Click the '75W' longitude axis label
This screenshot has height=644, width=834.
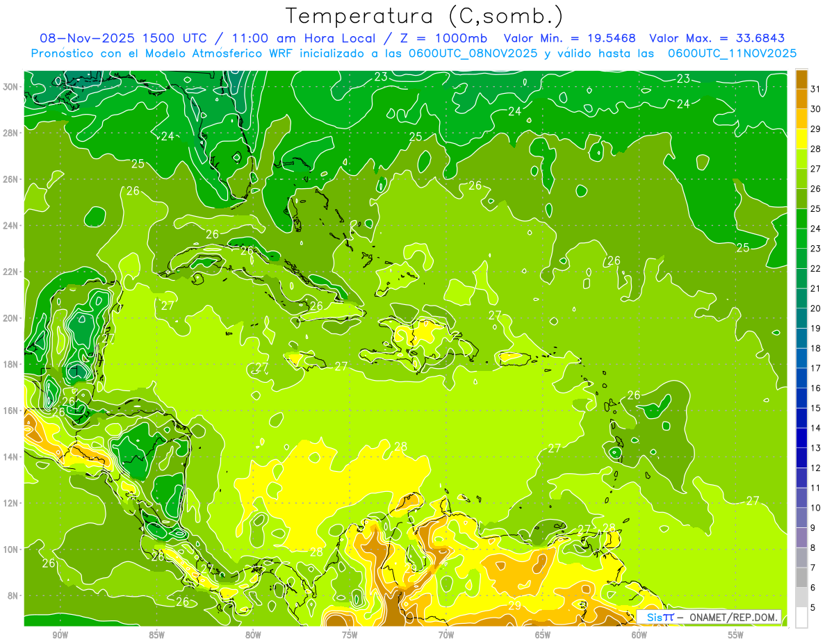pyautogui.click(x=350, y=635)
